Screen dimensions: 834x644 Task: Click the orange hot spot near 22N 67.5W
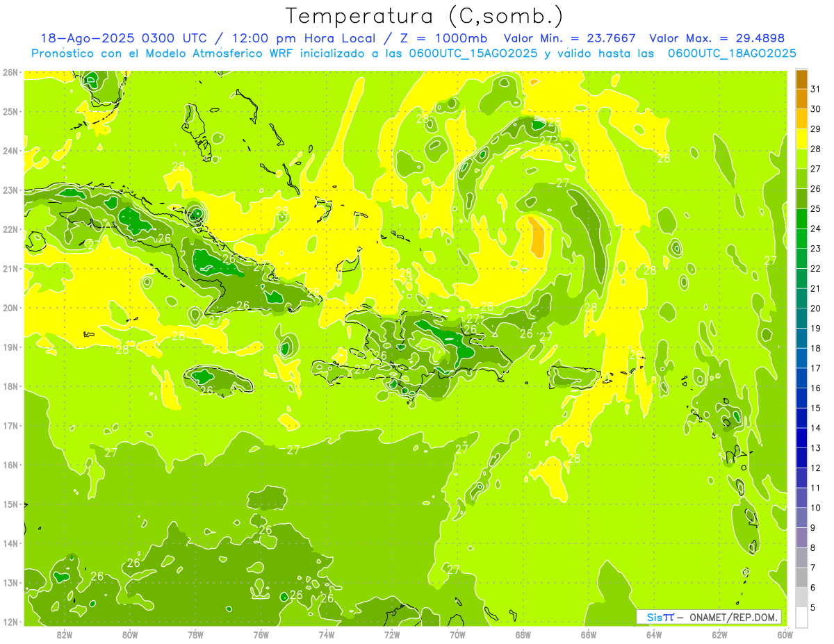[536, 237]
